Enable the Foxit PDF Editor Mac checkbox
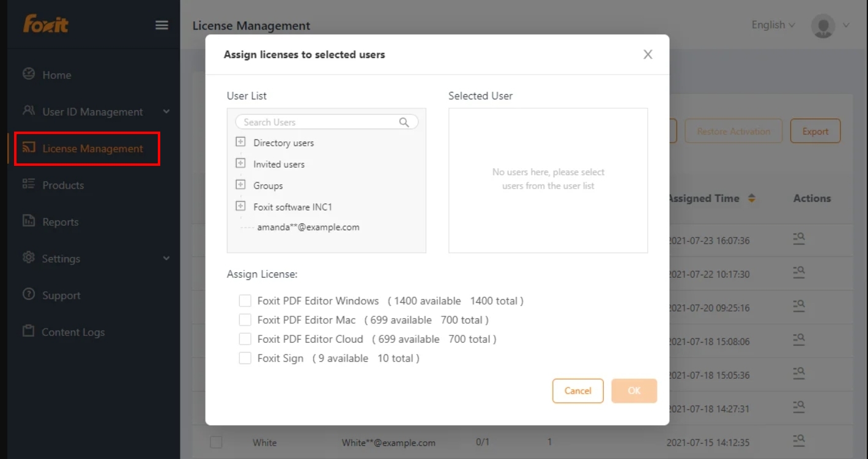 click(245, 319)
